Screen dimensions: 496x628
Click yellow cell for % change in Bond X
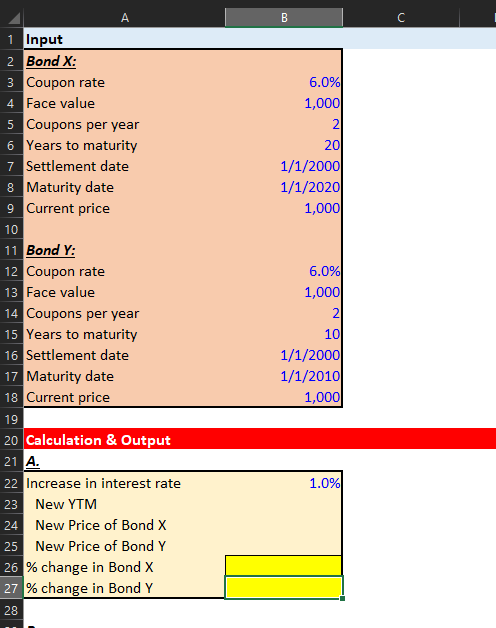pos(283,566)
